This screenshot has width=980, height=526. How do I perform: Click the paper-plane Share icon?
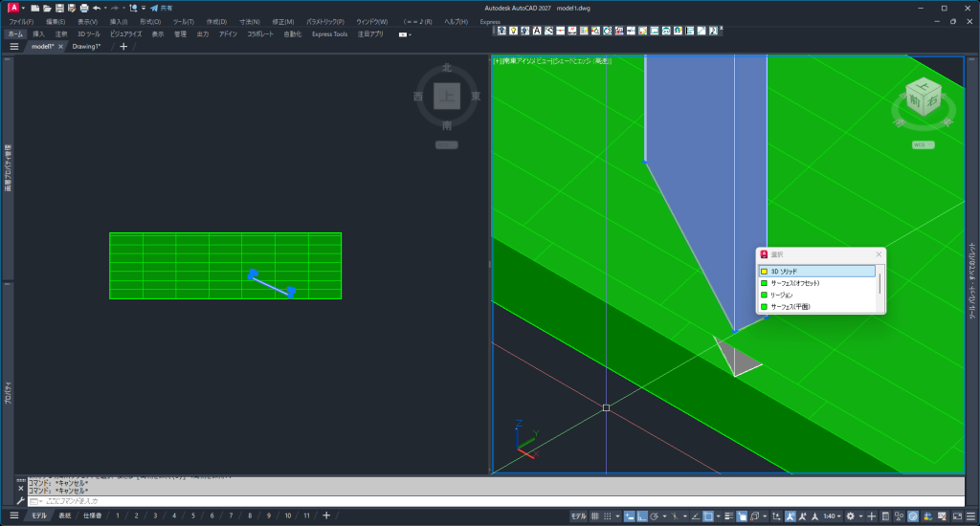click(x=153, y=8)
